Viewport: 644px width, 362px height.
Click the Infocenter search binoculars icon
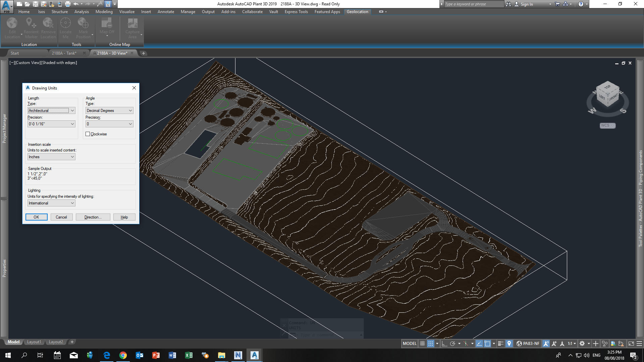pyautogui.click(x=508, y=4)
